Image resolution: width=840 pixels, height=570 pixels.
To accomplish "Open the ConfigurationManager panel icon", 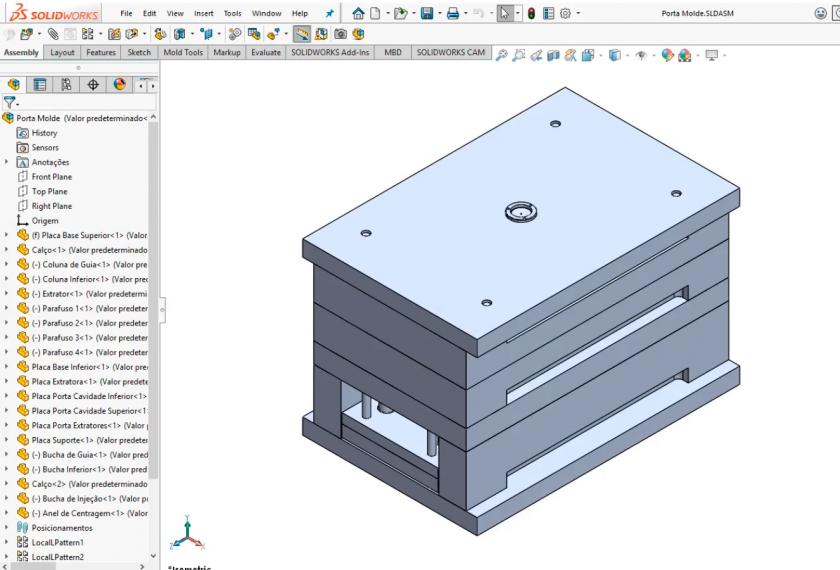I will tap(66, 85).
